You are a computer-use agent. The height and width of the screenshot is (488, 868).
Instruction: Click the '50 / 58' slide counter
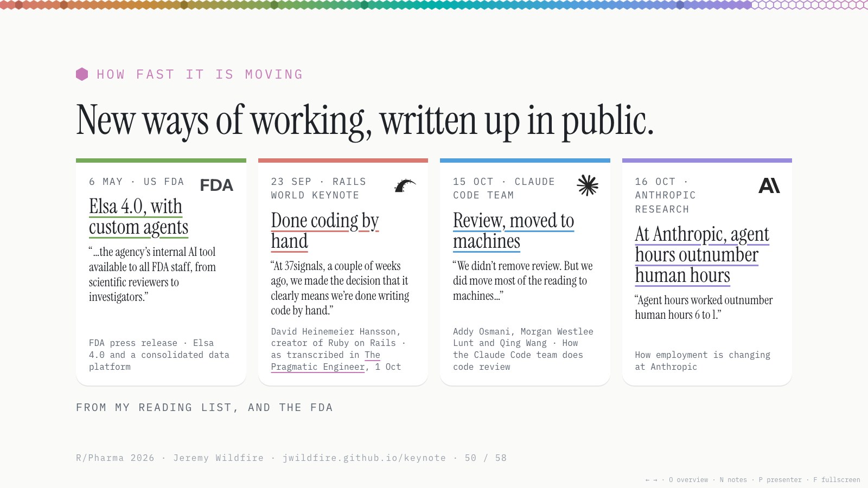pyautogui.click(x=486, y=458)
